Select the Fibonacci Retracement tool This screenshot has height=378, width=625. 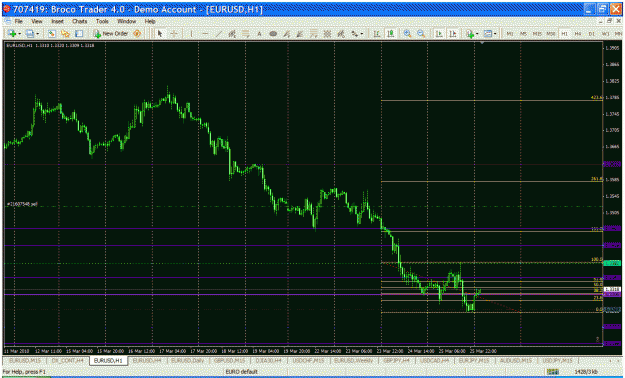tap(246, 34)
